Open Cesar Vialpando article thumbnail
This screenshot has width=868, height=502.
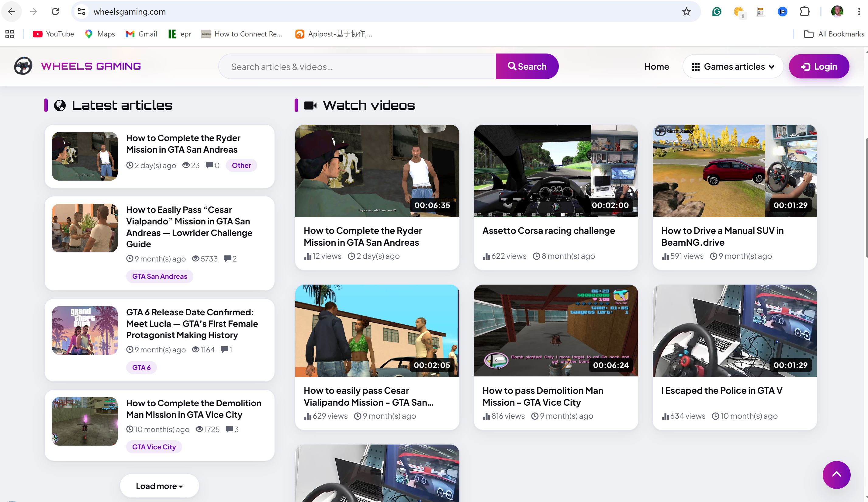[x=85, y=228]
